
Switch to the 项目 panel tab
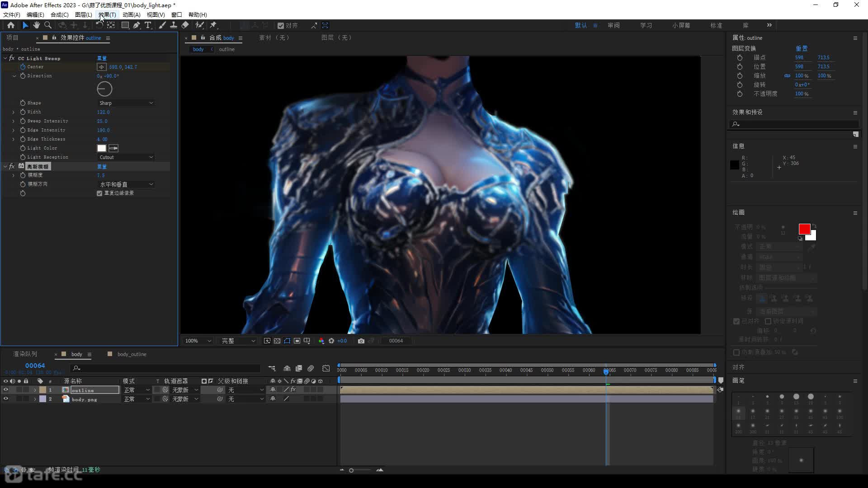click(12, 38)
